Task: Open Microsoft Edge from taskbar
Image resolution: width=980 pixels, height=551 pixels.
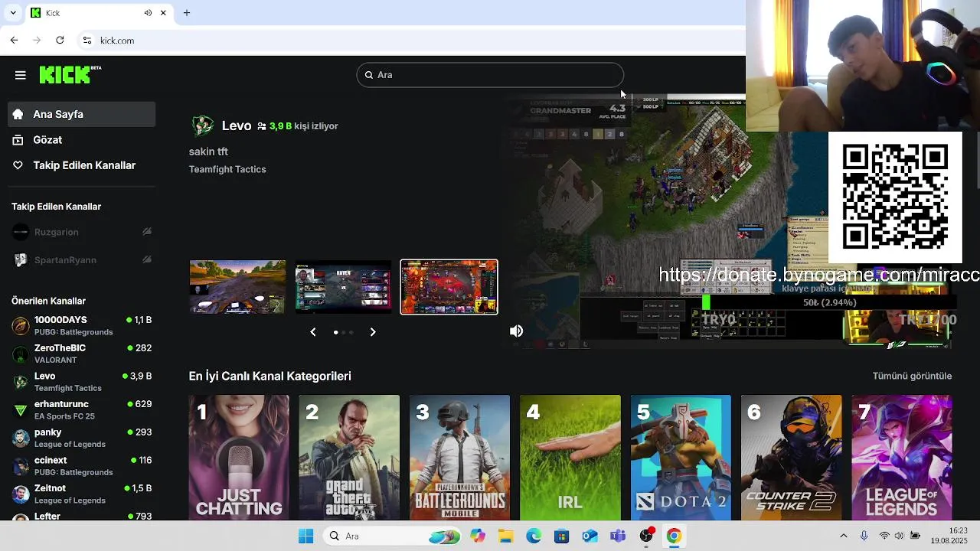Action: pos(534,536)
